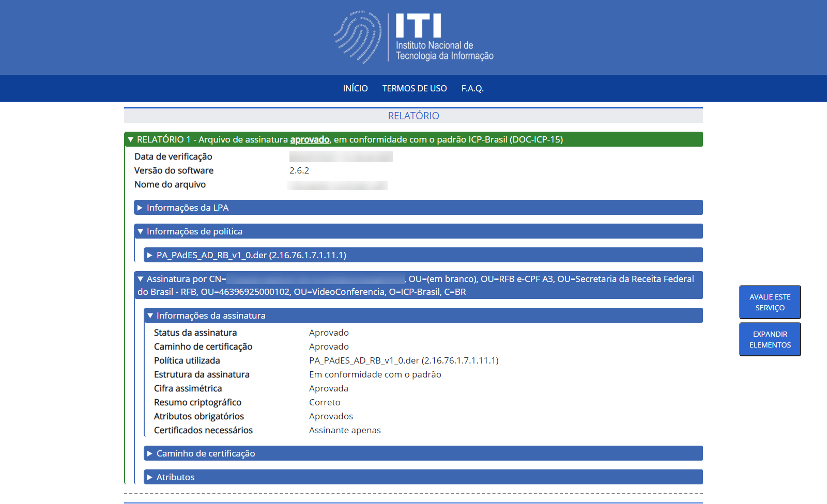Select 'Assinante apenas' value
The image size is (827, 504).
pyautogui.click(x=345, y=430)
